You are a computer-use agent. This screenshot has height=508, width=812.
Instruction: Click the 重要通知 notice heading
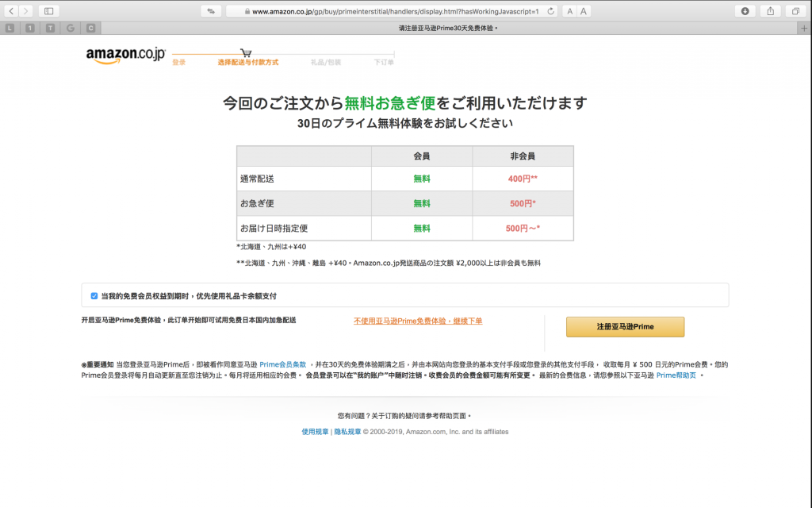pos(98,364)
